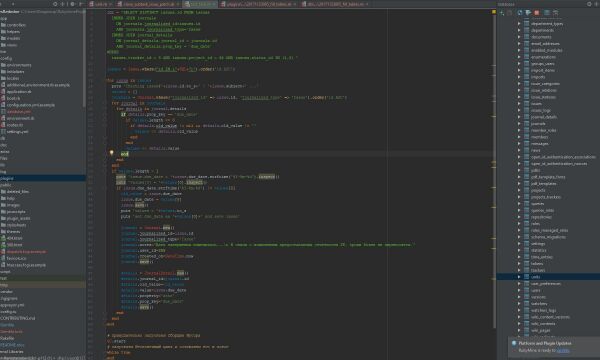The width and height of the screenshot is (600, 360).
Task: Expand the issues table node
Action: [519, 104]
